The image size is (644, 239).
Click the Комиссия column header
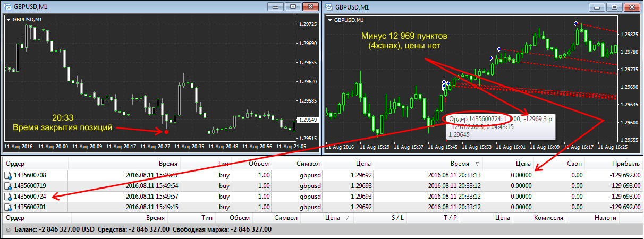(x=549, y=218)
